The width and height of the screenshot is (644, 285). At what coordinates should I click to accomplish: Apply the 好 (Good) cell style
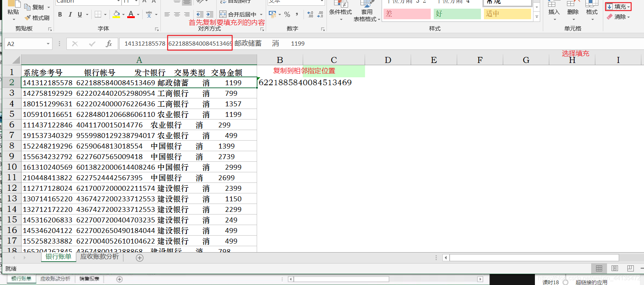[457, 14]
